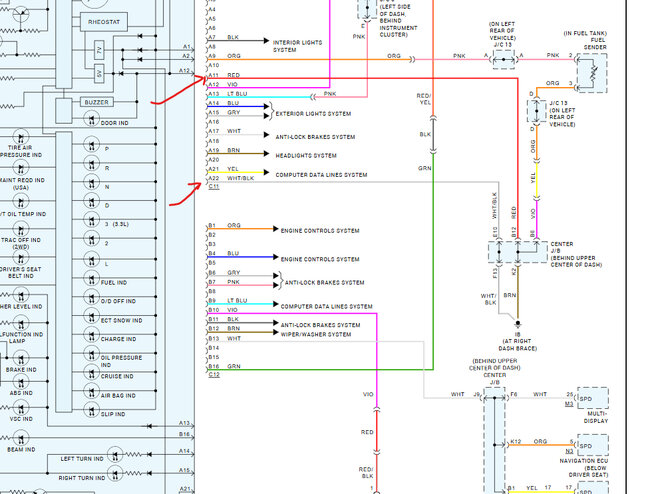This screenshot has height=494, width=650.
Task: Click the P gear indicator lamp symbol
Action: 91,145
